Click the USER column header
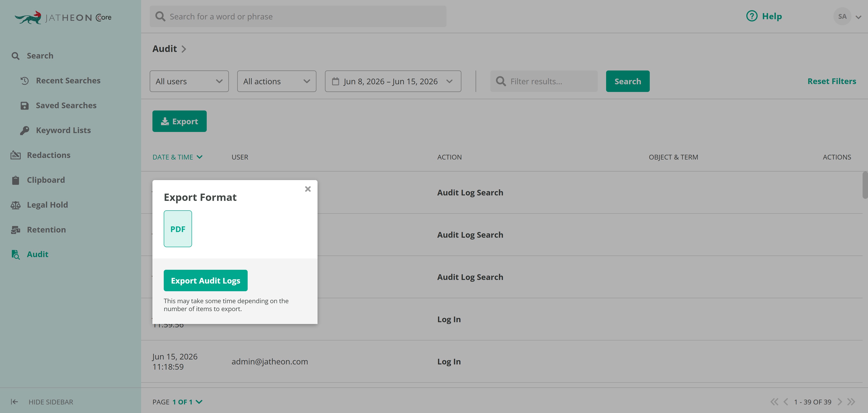The height and width of the screenshot is (413, 868). pos(240,157)
